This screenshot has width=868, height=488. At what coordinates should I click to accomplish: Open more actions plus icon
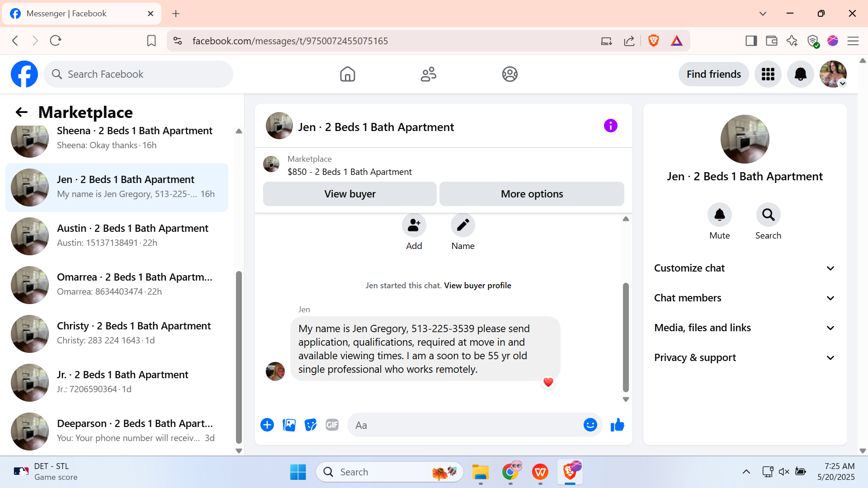(267, 425)
